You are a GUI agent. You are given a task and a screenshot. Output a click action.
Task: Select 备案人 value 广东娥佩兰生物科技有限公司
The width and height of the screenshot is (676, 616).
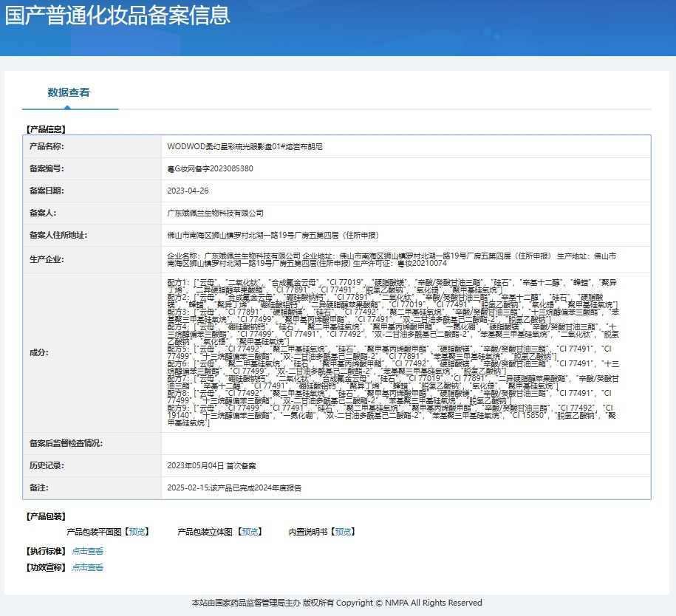(x=215, y=213)
